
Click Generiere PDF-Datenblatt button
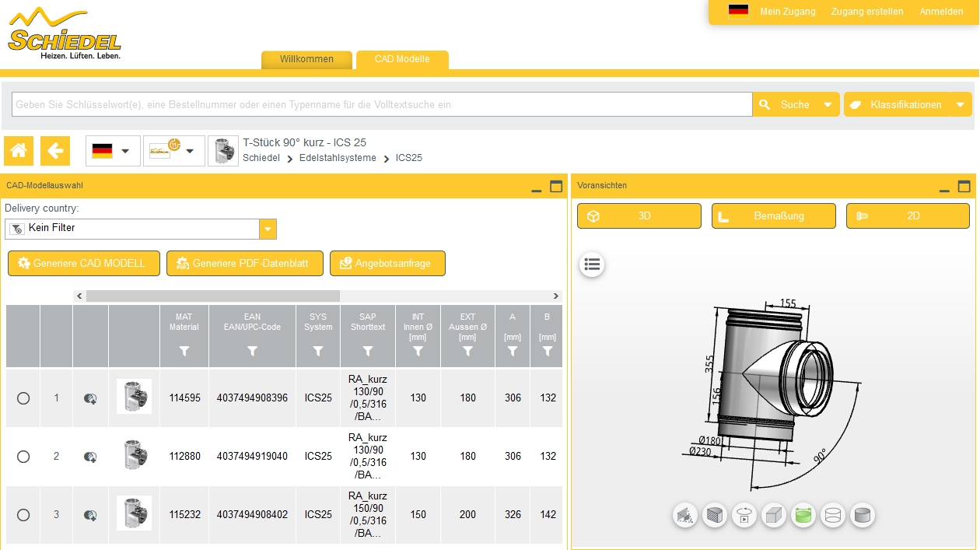248,264
